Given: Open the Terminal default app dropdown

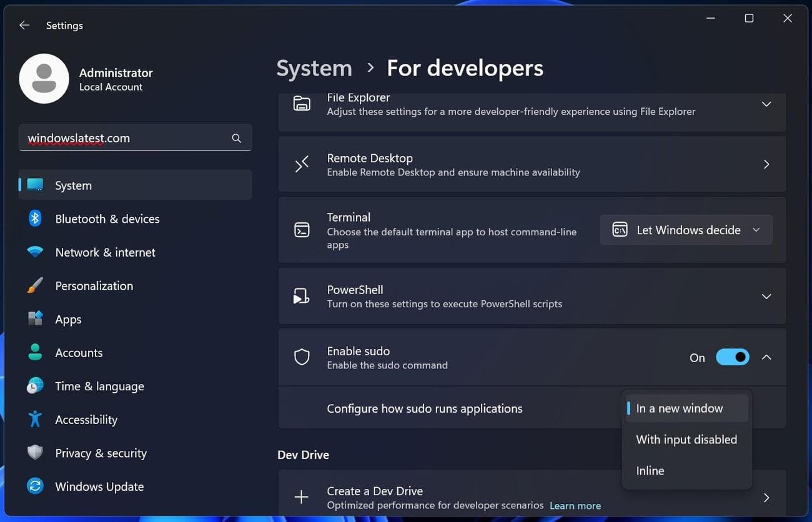Looking at the screenshot, I should click(686, 230).
